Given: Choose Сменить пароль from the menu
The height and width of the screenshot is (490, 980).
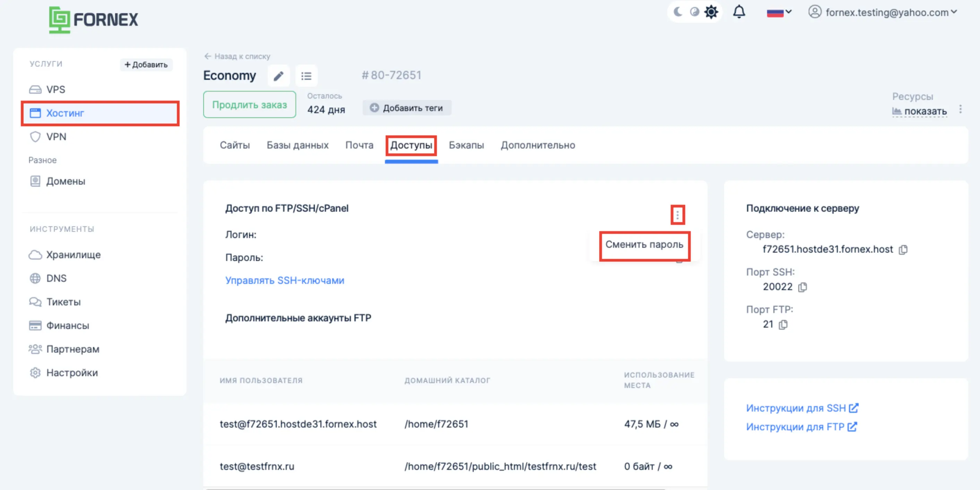Looking at the screenshot, I should (644, 245).
